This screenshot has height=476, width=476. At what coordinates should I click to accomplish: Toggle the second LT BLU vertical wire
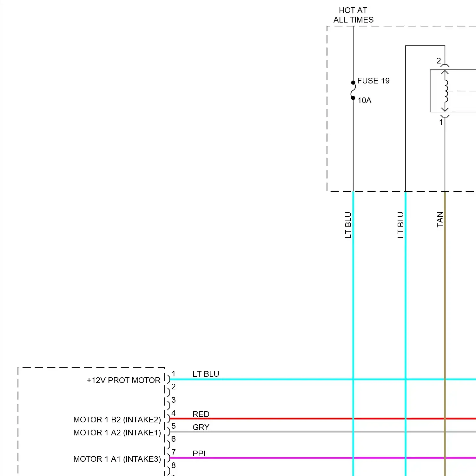pyautogui.click(x=405, y=286)
